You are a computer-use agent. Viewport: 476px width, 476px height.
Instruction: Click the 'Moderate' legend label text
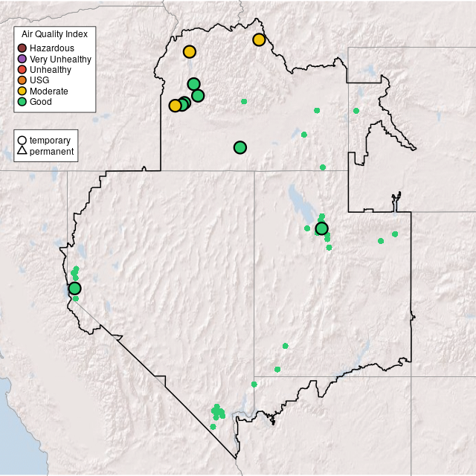pos(49,91)
